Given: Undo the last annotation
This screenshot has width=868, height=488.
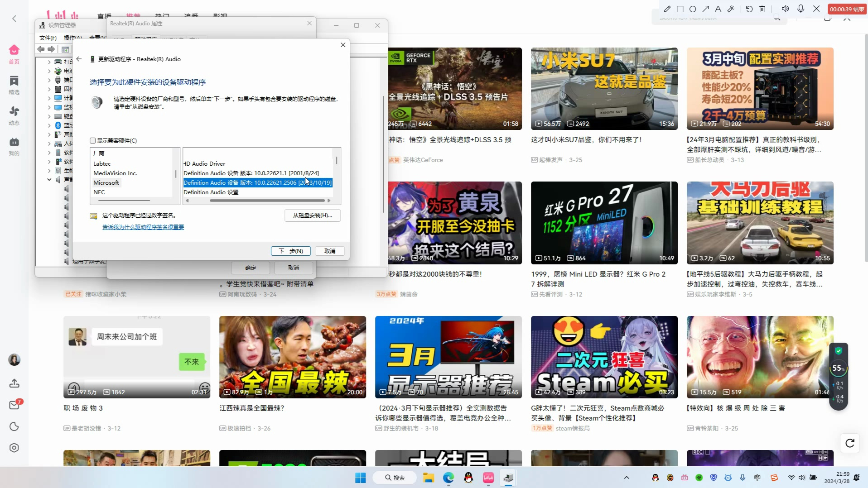Looking at the screenshot, I should pyautogui.click(x=749, y=9).
